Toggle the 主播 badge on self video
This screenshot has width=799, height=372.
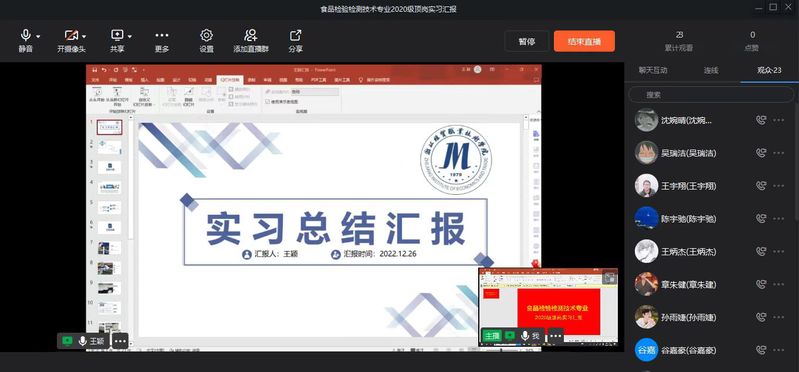click(x=492, y=336)
